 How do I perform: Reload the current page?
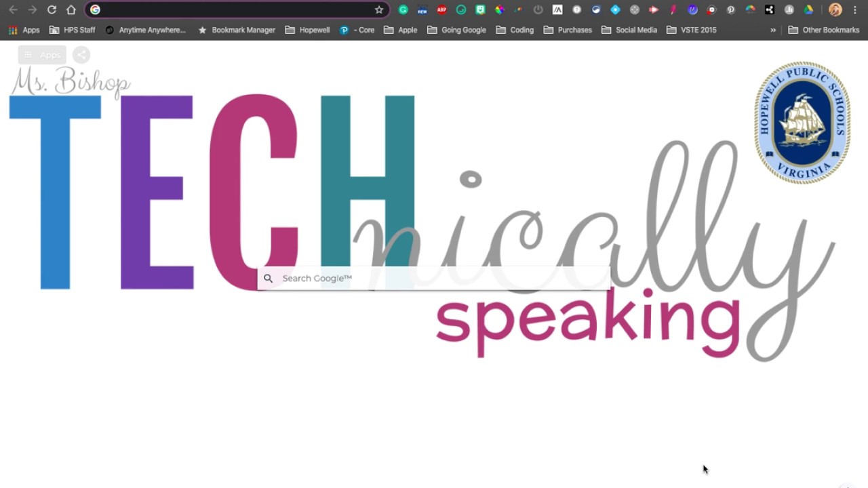coord(52,9)
